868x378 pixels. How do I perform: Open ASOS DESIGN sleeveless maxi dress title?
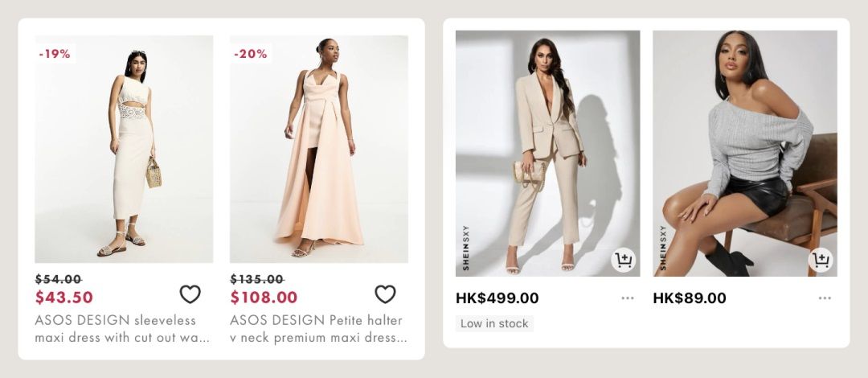[x=122, y=329]
